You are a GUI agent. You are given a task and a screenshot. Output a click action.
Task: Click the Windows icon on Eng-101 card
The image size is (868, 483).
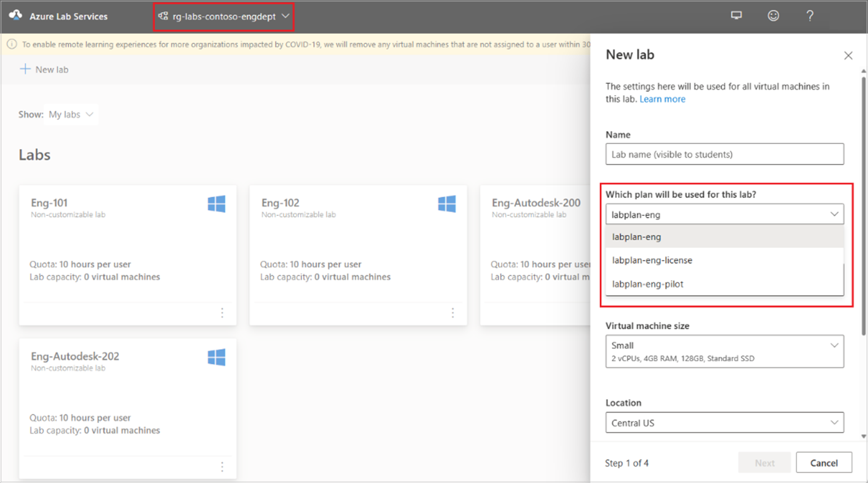tap(216, 204)
